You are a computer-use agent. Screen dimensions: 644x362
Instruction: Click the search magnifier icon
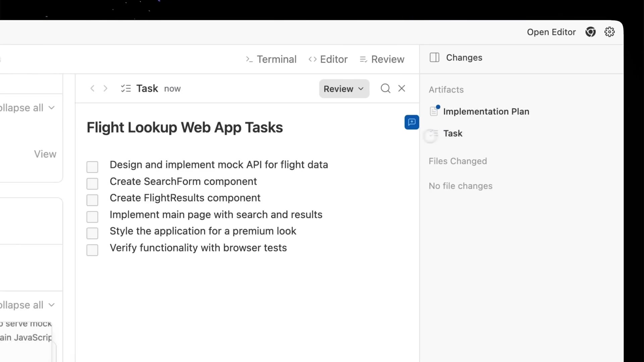tap(385, 88)
